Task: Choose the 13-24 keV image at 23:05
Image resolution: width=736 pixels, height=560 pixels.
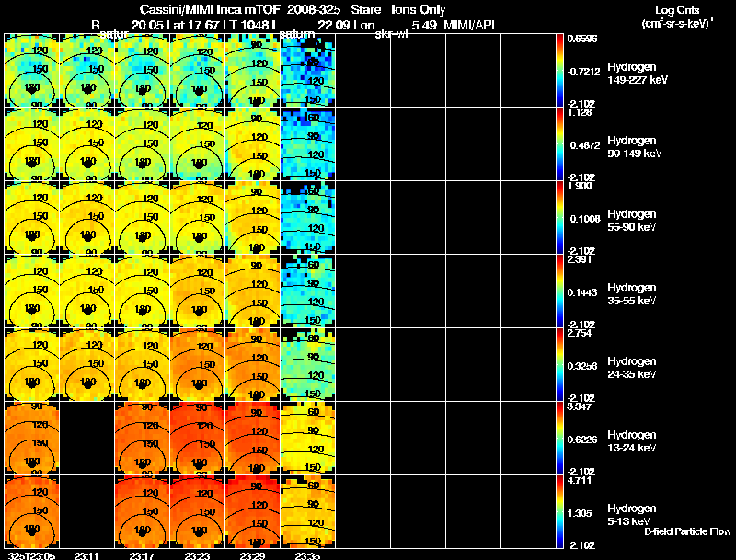Action: [x=32, y=439]
